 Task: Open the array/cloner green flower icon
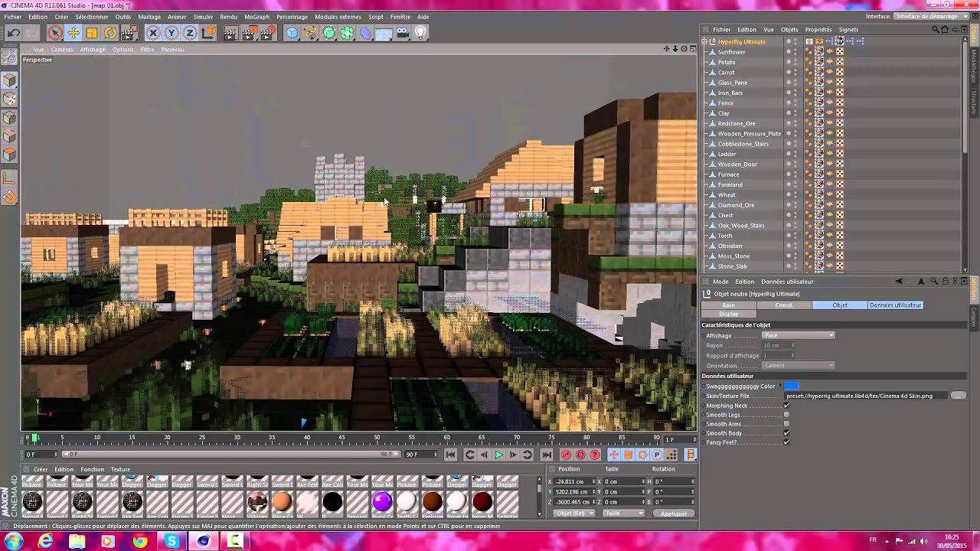coord(347,32)
